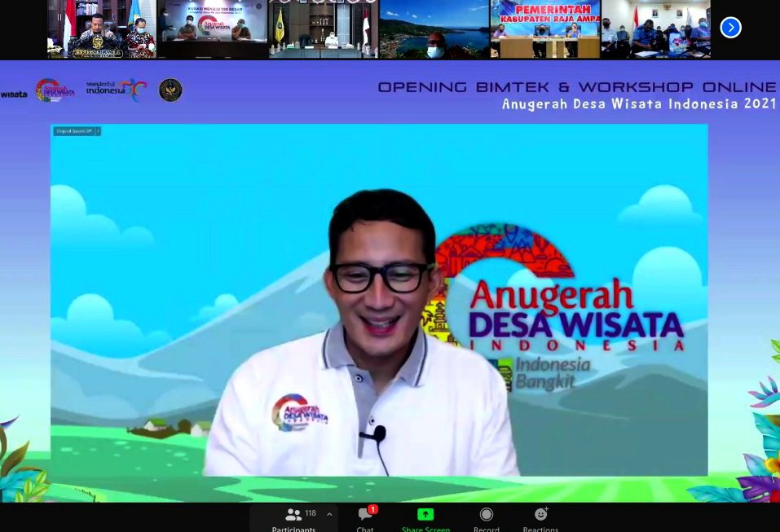This screenshot has width=780, height=532.
Task: Click the chat notification badge showing 1
Action: pyautogui.click(x=372, y=509)
